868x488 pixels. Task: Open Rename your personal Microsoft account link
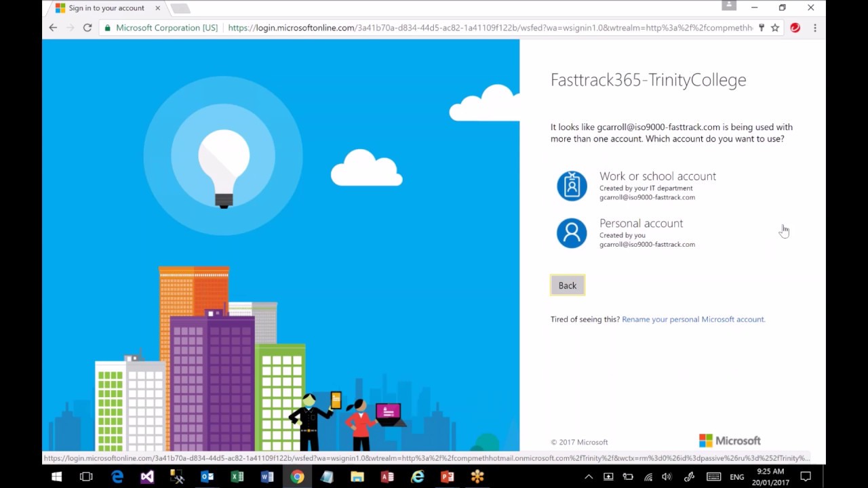tap(693, 319)
